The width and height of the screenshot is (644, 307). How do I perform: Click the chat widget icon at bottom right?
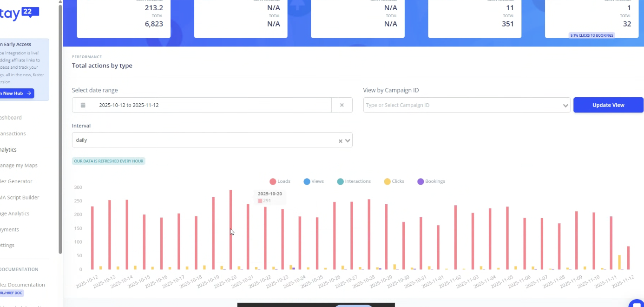pos(637,303)
